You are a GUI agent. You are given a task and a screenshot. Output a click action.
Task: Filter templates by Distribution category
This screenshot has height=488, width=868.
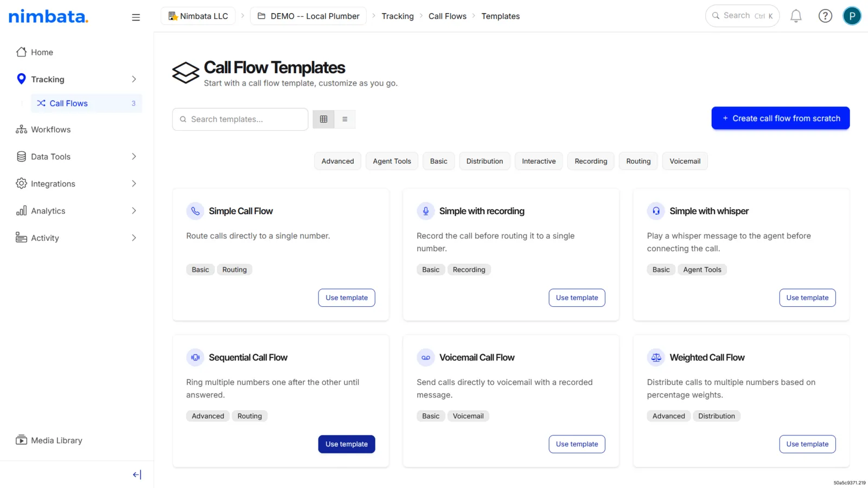[484, 161]
